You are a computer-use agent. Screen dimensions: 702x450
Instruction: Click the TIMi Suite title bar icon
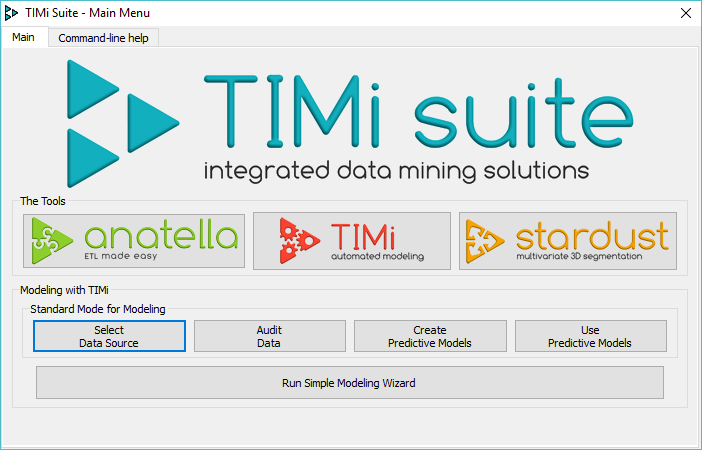pyautogui.click(x=11, y=13)
